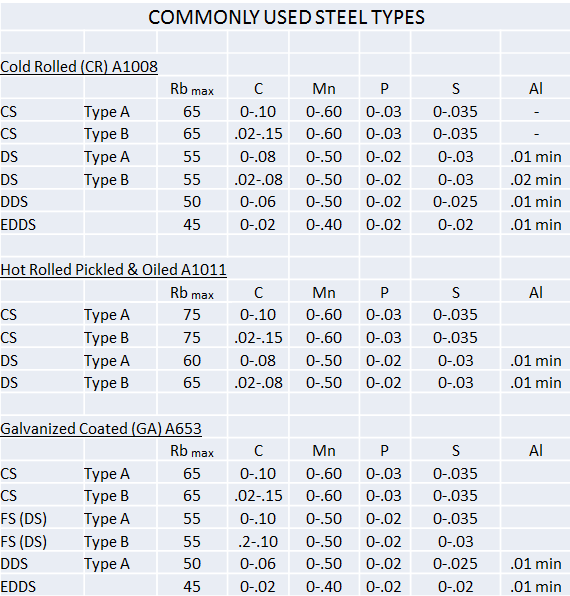Screen dimensions: 570x596
Task: Select the FS (DS) Type A row label
Action: click(x=24, y=519)
